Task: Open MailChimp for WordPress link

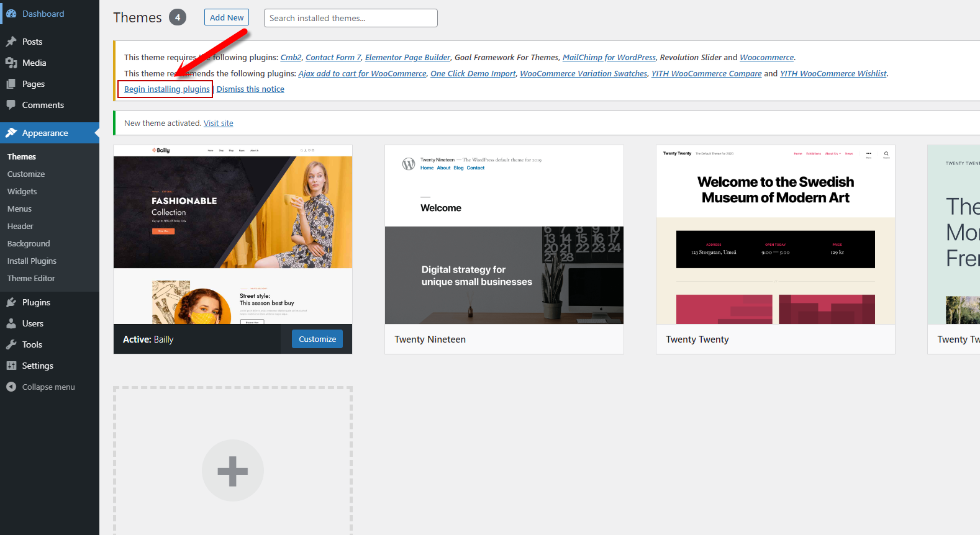Action: 609,57
